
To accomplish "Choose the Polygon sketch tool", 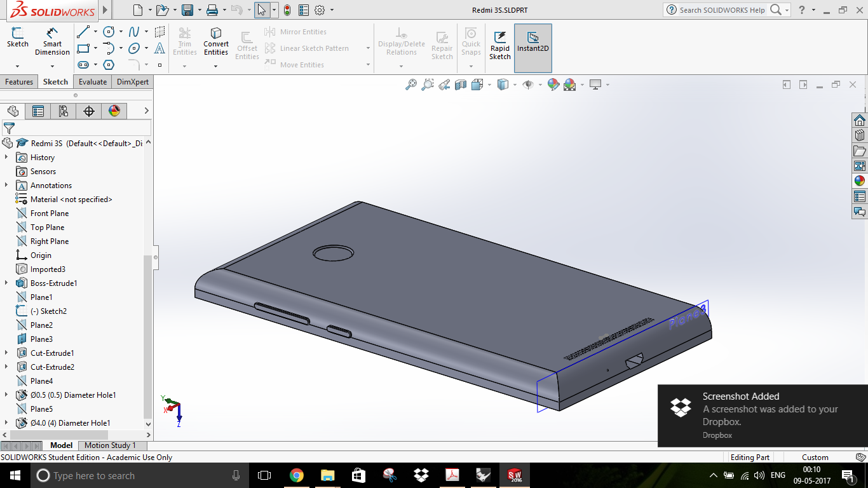I will click(109, 65).
